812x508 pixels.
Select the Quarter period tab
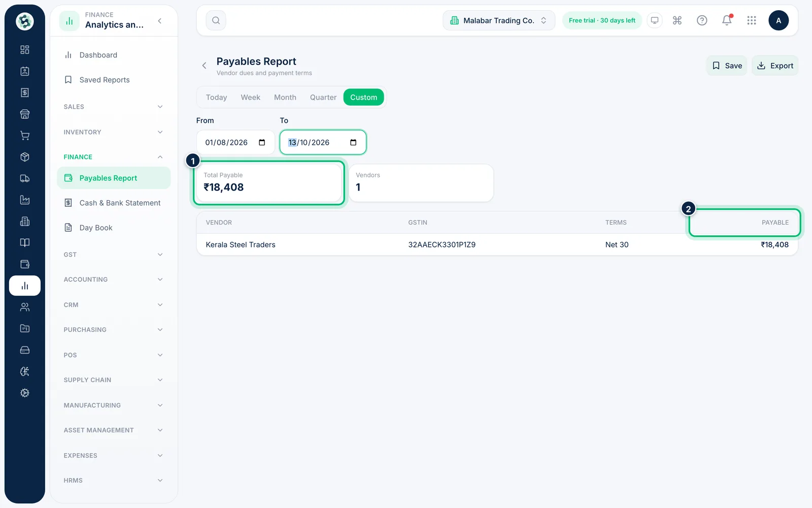[323, 97]
